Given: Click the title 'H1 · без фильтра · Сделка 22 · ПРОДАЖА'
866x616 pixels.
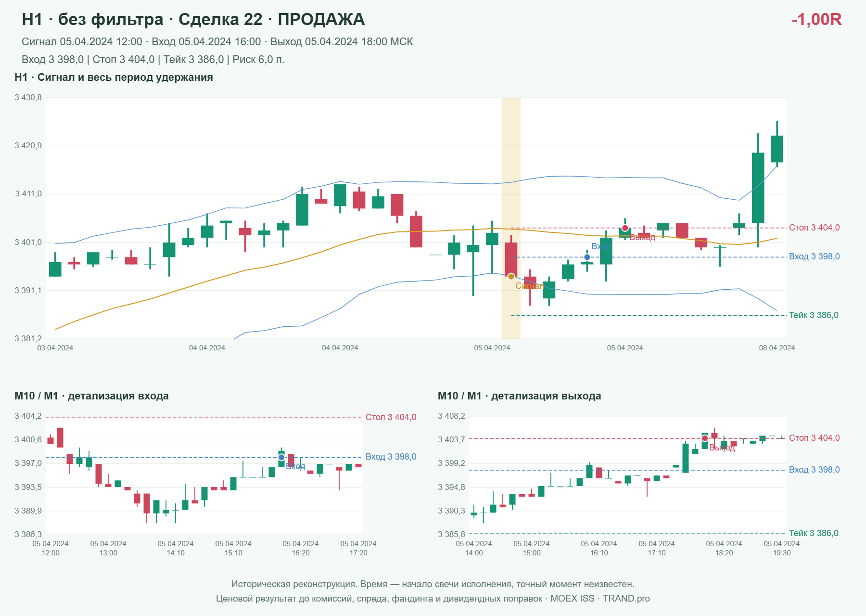Looking at the screenshot, I should (x=193, y=19).
